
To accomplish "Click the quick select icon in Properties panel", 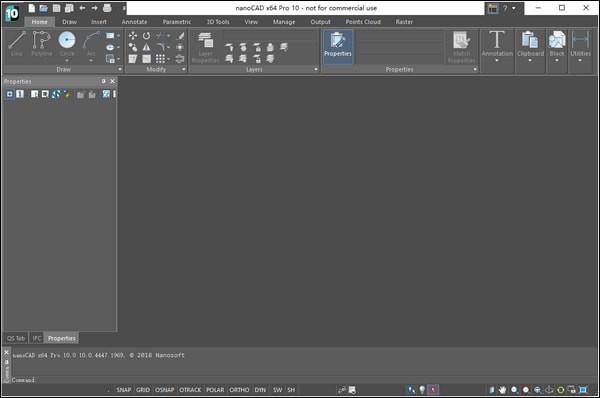I will 67,94.
